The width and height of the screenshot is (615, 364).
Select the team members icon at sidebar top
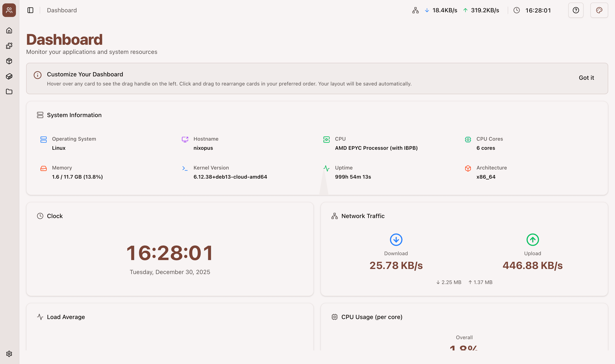point(9,10)
